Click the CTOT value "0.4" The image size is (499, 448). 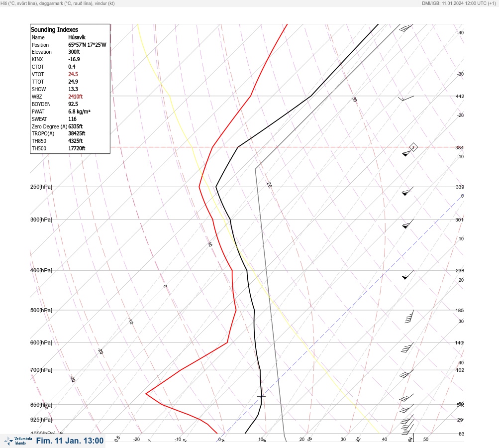[72, 67]
